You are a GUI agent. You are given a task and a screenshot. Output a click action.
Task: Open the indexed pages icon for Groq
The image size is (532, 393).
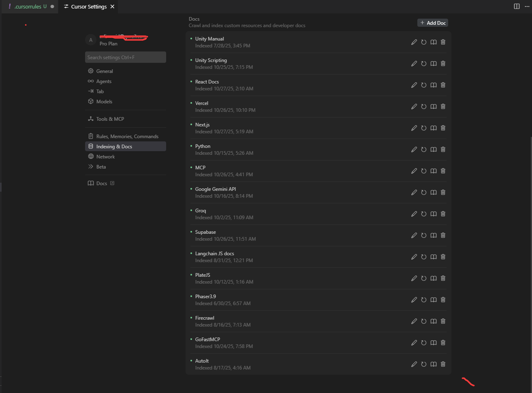tap(433, 214)
